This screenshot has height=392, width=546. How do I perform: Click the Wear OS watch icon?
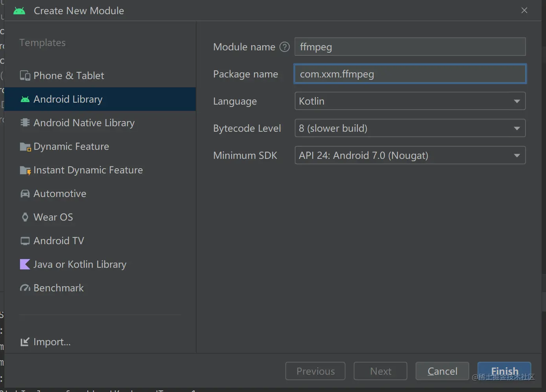(25, 217)
